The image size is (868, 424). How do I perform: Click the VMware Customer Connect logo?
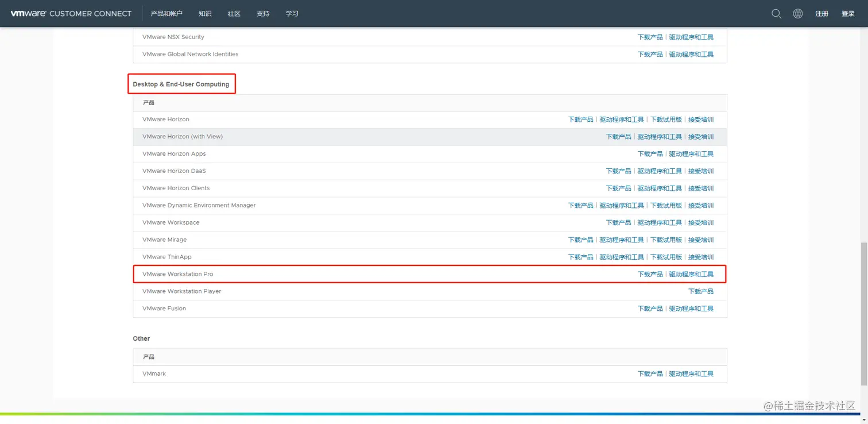coord(71,13)
